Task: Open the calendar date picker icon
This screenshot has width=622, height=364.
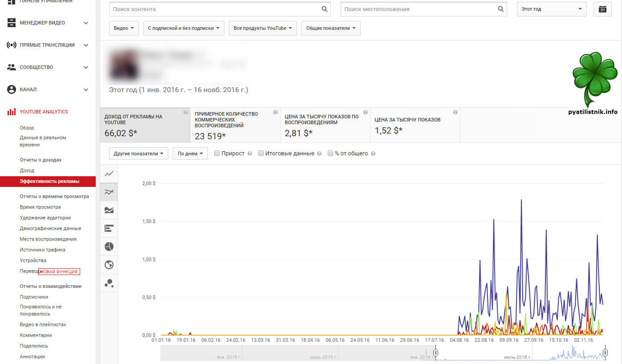Action: [x=602, y=9]
